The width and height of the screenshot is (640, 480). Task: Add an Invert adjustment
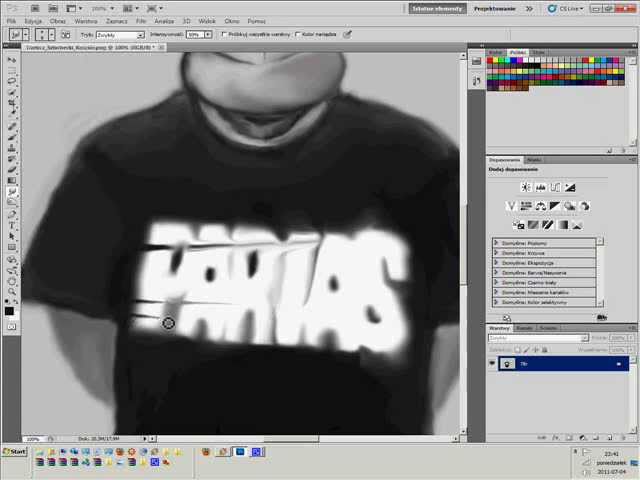pos(518,225)
